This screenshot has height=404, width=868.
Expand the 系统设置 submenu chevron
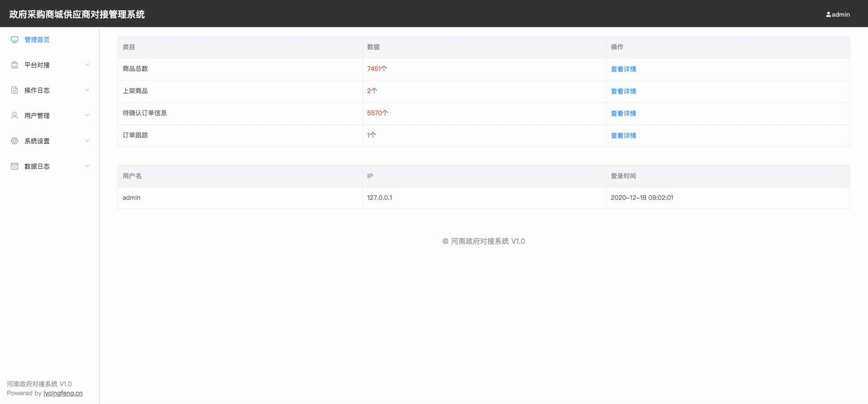point(87,141)
